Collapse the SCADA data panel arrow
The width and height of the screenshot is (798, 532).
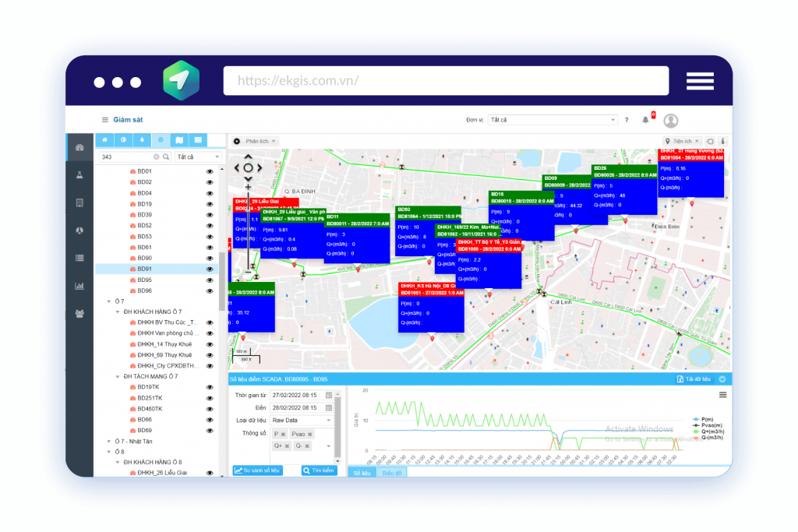tap(722, 379)
